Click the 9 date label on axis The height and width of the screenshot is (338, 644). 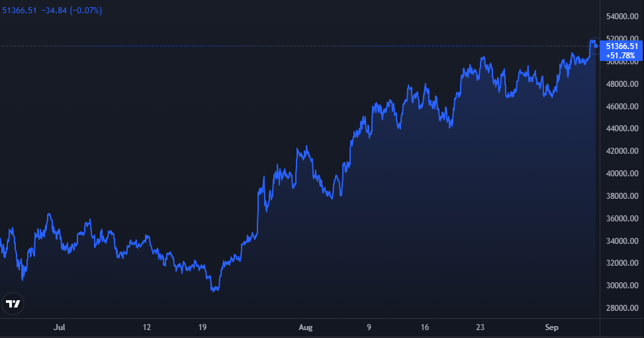[x=369, y=327]
